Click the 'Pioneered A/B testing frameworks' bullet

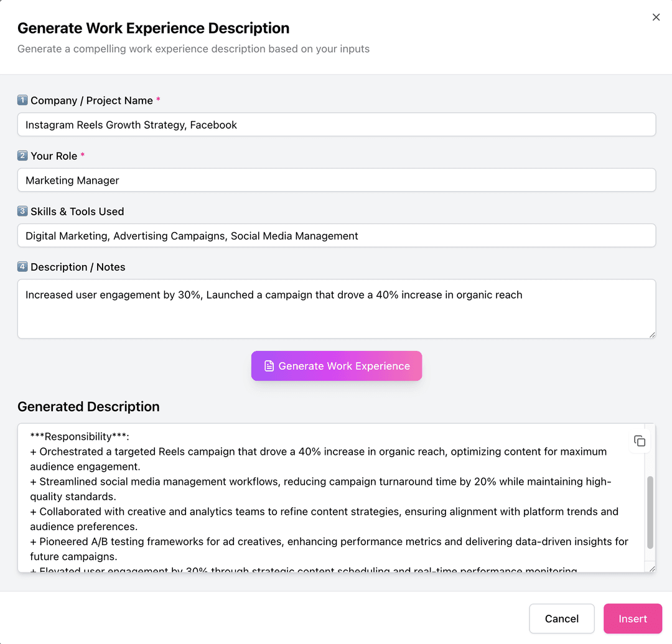[x=329, y=549]
